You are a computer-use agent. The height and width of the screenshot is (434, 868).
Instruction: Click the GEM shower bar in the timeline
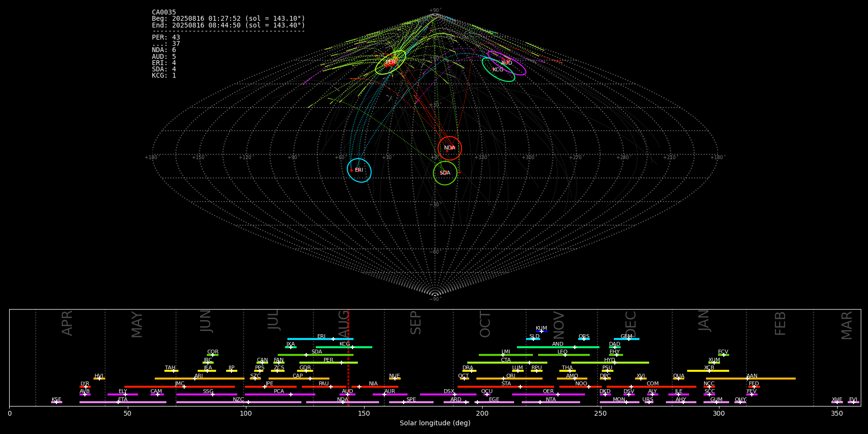coord(626,339)
